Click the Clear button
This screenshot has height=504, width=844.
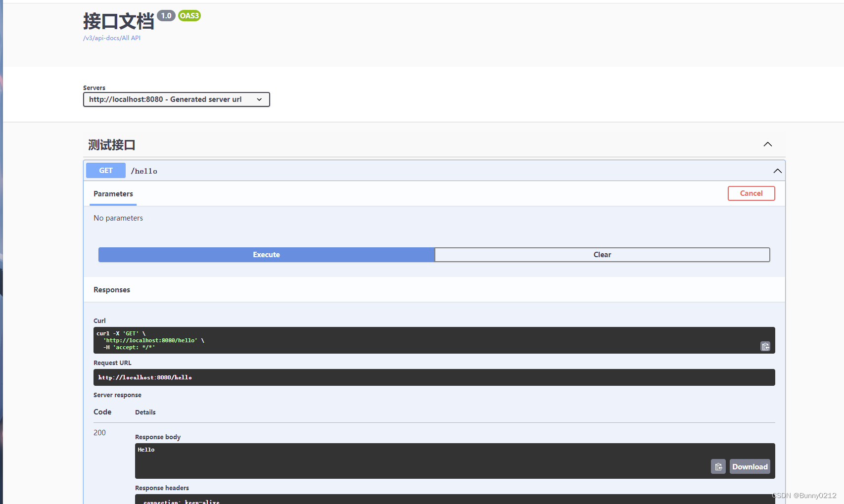[603, 255]
